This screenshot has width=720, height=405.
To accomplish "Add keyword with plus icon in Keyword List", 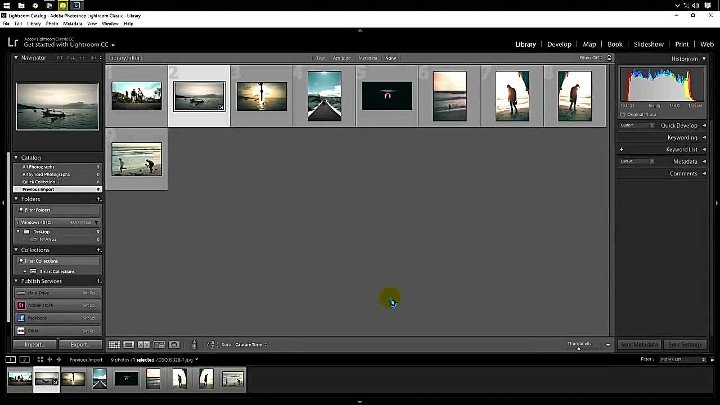I will (621, 149).
